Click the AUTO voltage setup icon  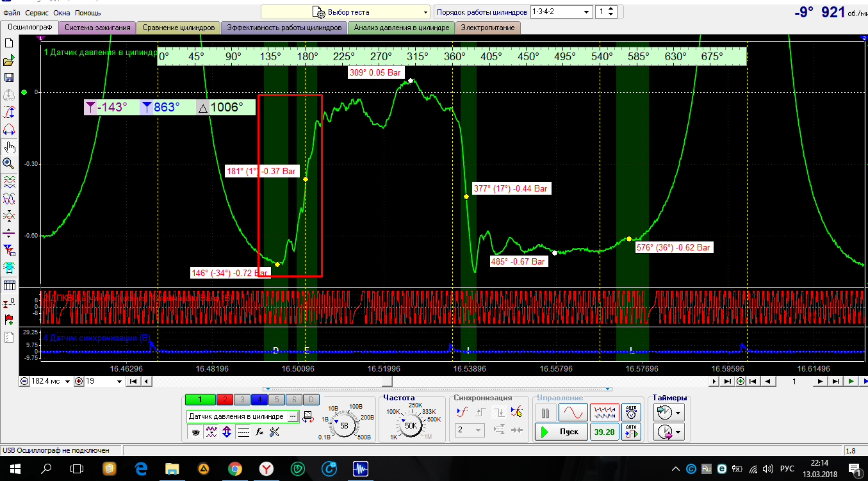pos(632,412)
